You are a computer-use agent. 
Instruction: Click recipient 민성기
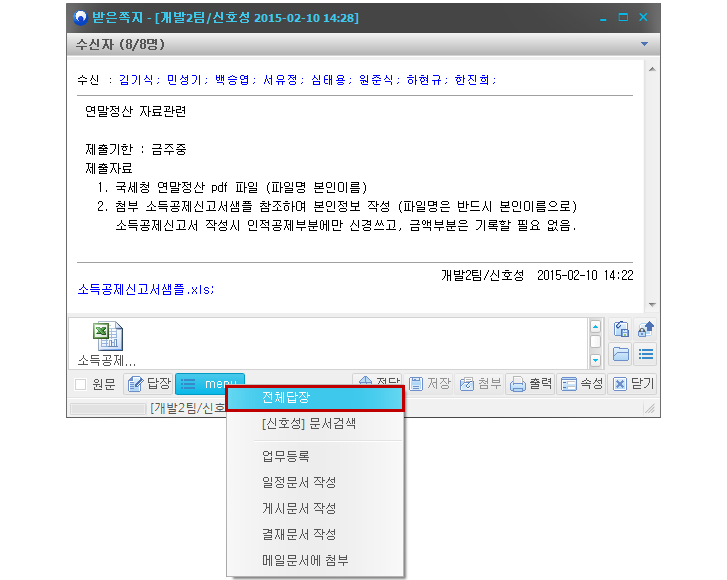pos(184,80)
